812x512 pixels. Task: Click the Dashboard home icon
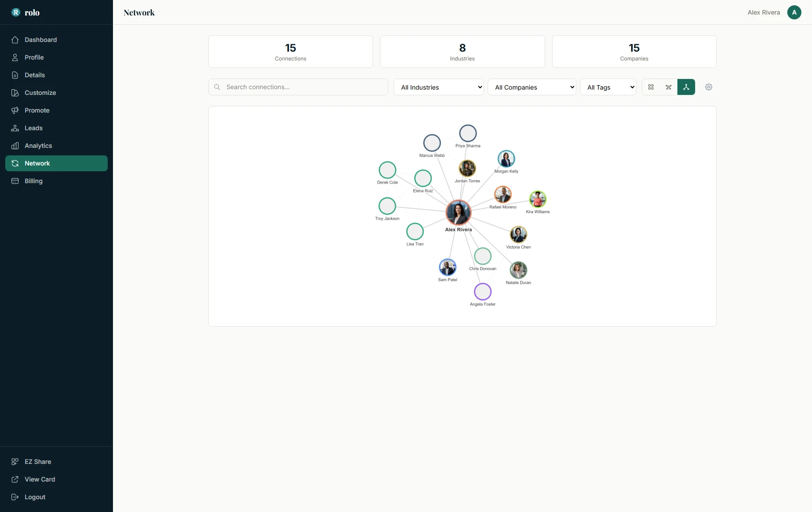(15, 40)
